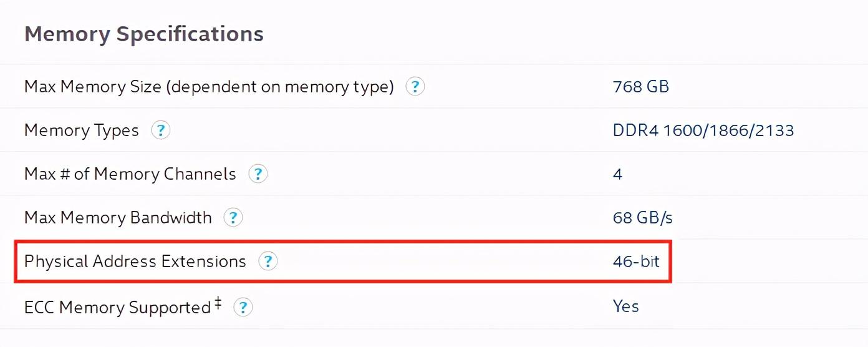Click memory channels value 4
Image resolution: width=868 pixels, height=347 pixels.
pos(617,174)
